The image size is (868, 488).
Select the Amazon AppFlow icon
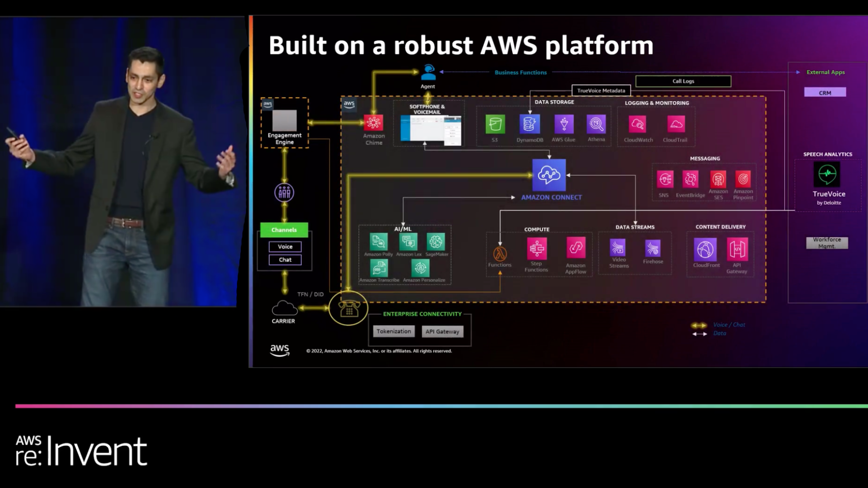click(576, 248)
